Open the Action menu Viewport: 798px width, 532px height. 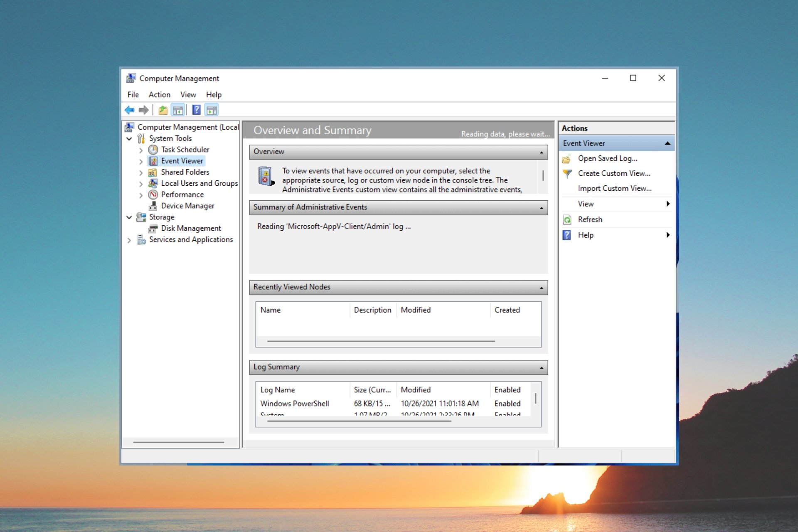point(160,95)
